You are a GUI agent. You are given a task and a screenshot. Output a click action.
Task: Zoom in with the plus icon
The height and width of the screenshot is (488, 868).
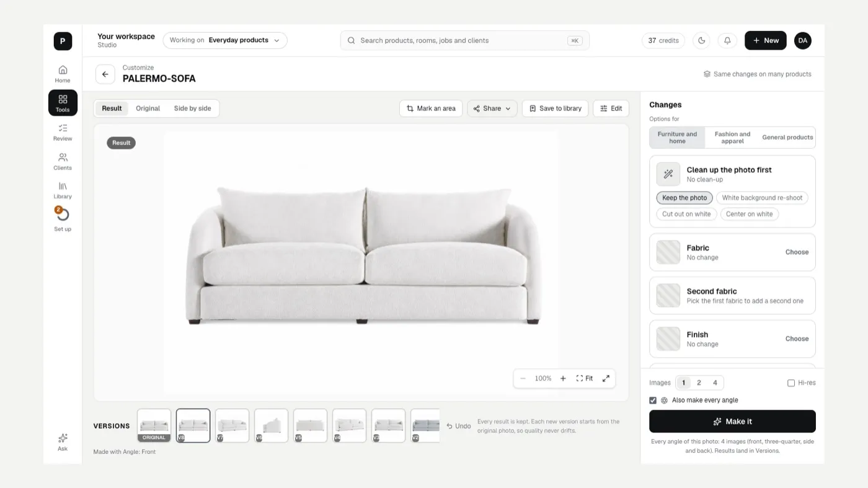click(563, 378)
